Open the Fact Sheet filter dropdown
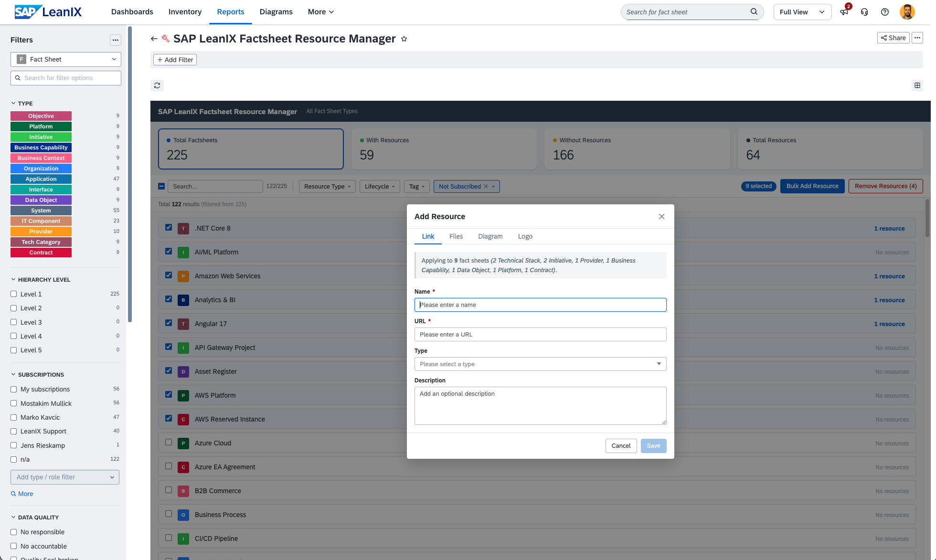Image resolution: width=936 pixels, height=560 pixels. [66, 59]
